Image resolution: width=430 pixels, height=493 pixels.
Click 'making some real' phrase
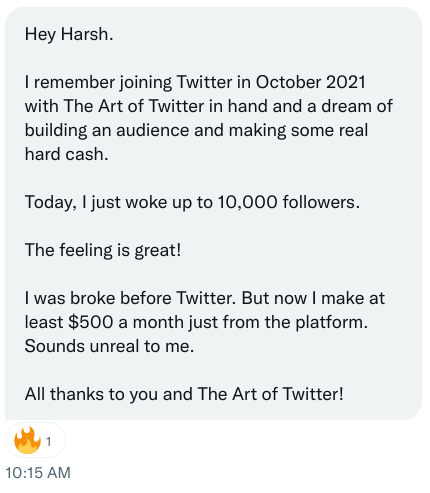point(298,130)
